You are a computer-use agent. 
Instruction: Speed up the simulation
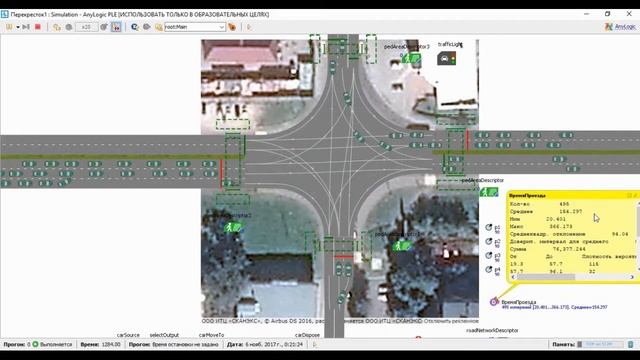(x=104, y=27)
